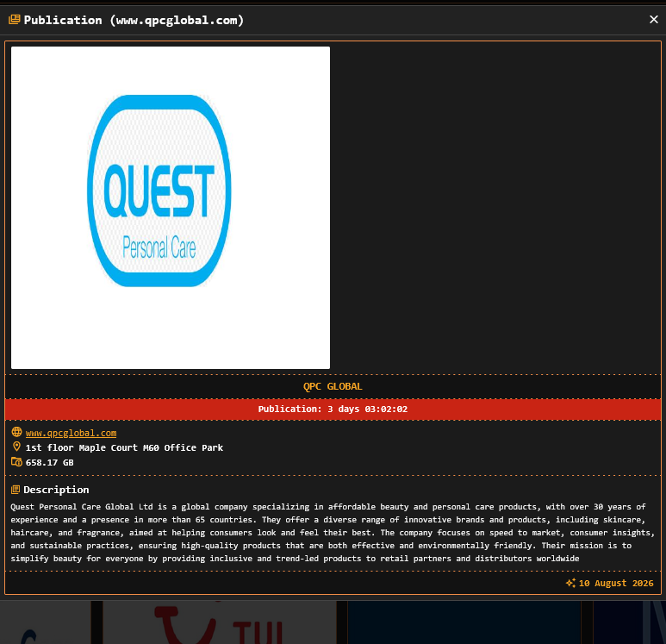Click the publication newspaper icon in title

[x=15, y=20]
